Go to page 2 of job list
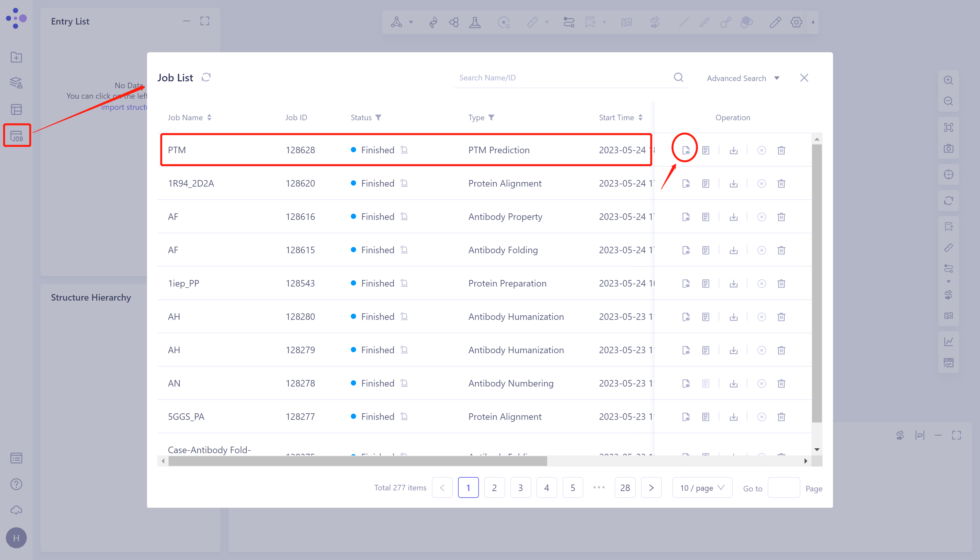 494,488
